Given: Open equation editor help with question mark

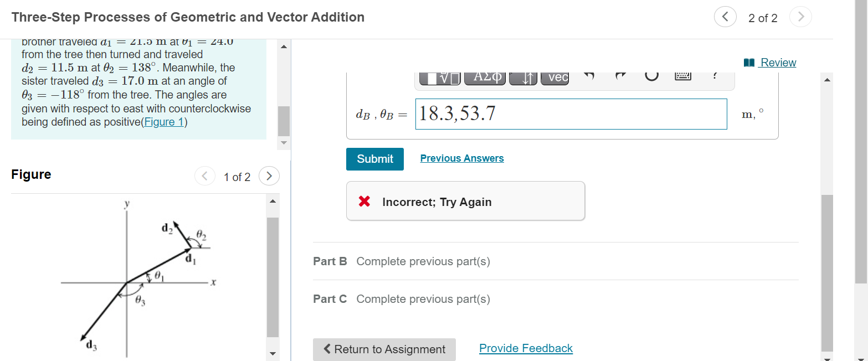Looking at the screenshot, I should pos(715,76).
